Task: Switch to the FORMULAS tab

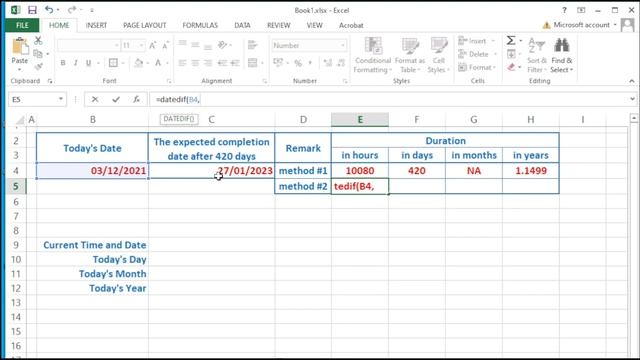Action: [x=200, y=25]
